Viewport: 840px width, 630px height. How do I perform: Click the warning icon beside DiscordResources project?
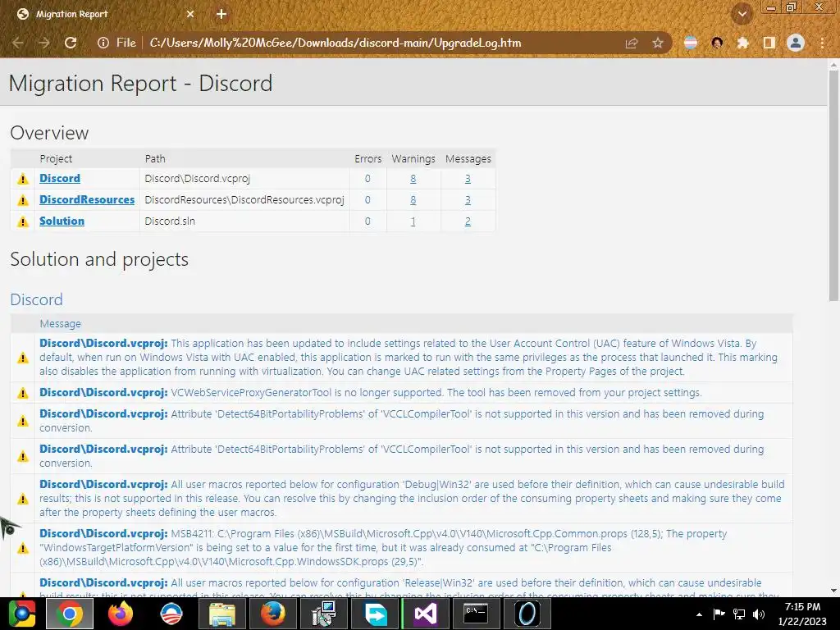22,200
